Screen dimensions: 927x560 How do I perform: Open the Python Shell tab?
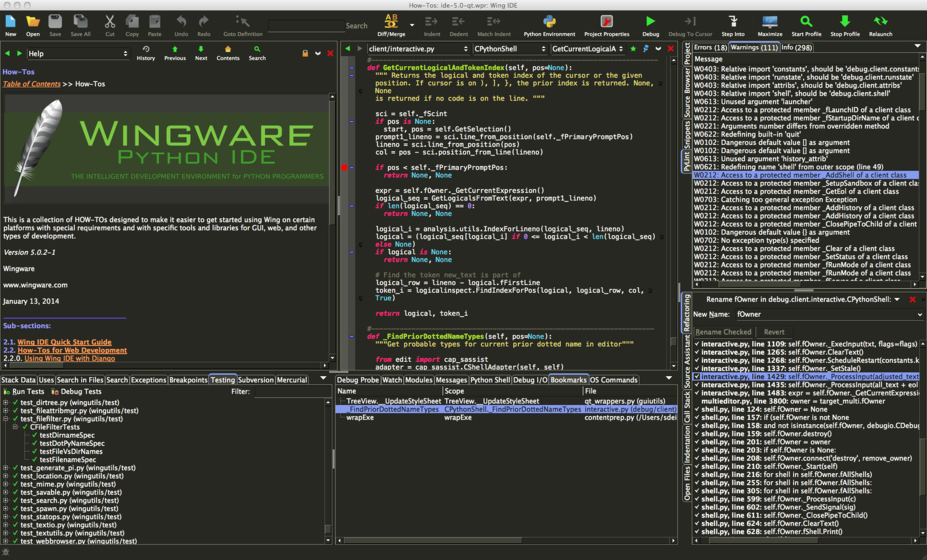[x=490, y=380]
